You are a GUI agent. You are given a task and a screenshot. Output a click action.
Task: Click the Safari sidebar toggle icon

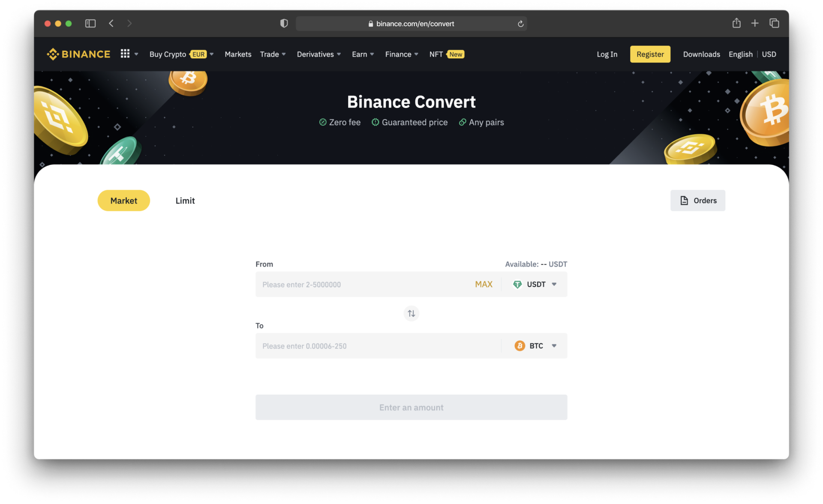(x=90, y=24)
